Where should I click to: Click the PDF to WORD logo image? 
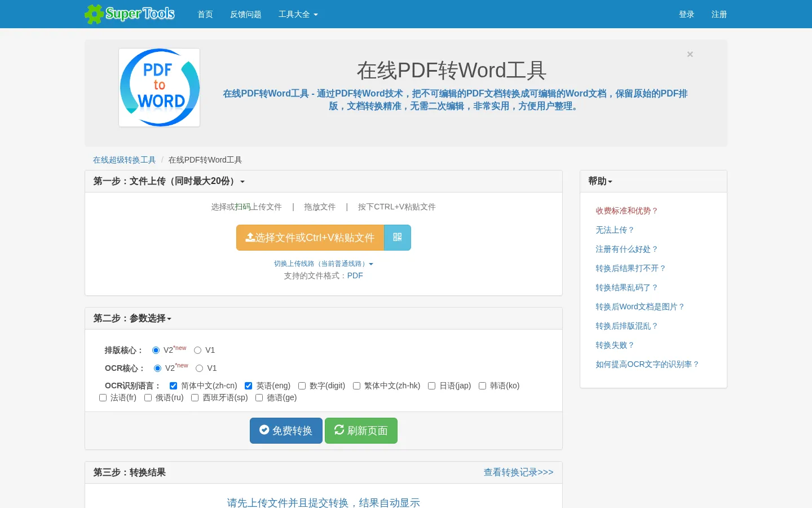pos(160,87)
